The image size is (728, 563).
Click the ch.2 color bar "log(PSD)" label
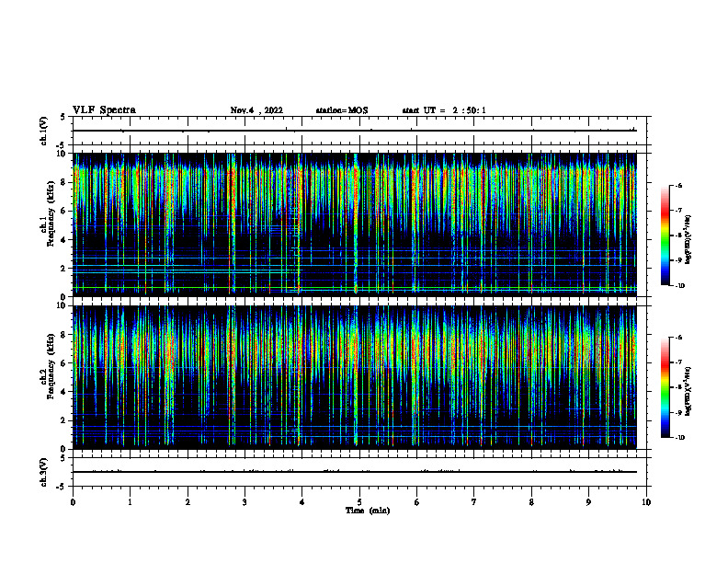[x=688, y=391]
